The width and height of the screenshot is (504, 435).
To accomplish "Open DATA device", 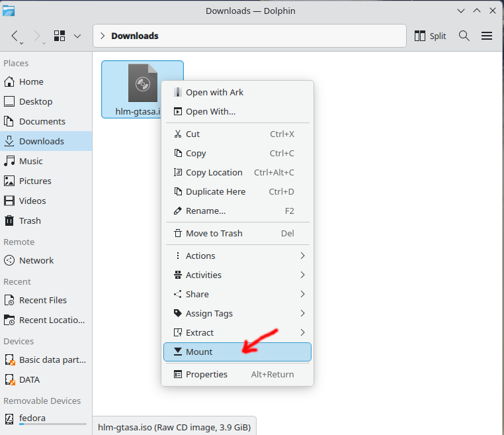I will [46, 379].
